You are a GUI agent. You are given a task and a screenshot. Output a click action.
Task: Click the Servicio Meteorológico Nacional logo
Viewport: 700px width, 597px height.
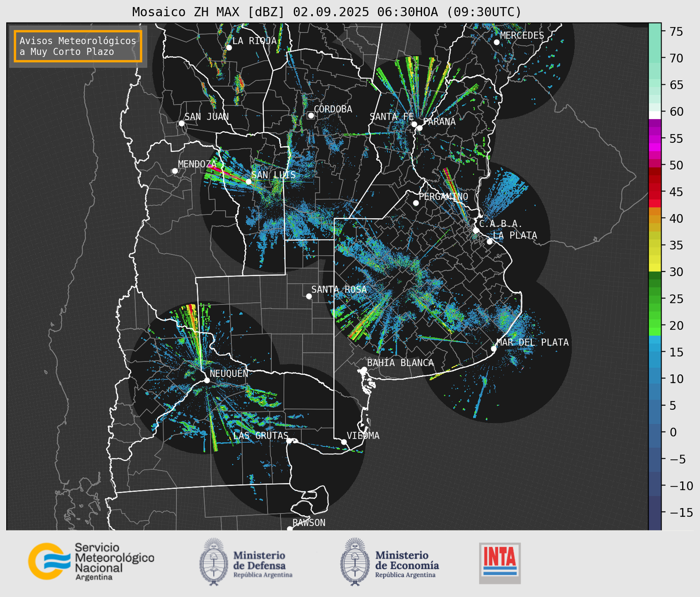point(91,561)
